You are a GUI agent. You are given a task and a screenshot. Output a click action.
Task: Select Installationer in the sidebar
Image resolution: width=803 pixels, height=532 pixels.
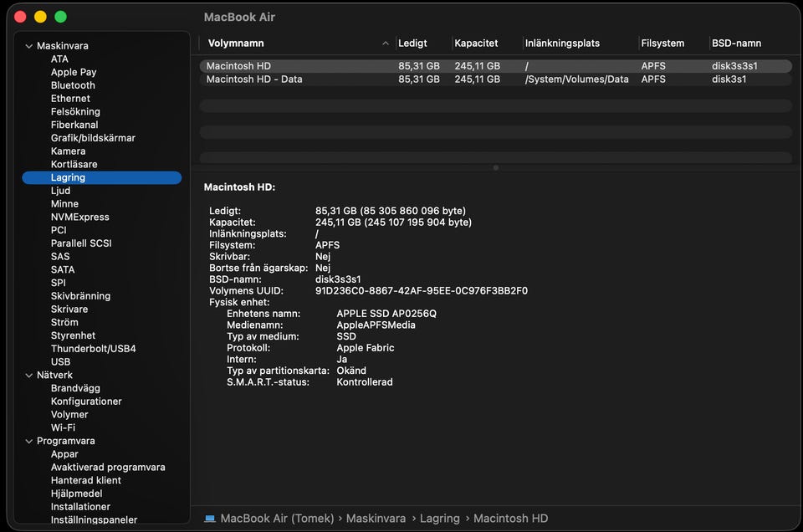80,507
